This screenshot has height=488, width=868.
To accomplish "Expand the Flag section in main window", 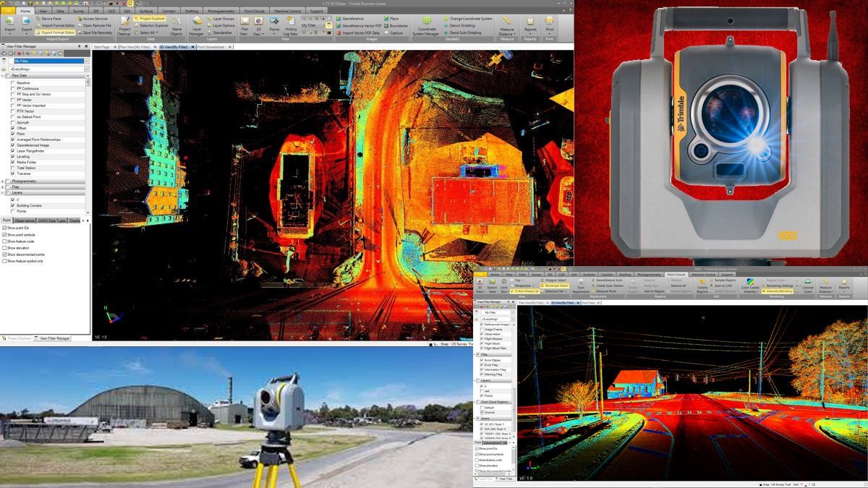I will [3, 187].
